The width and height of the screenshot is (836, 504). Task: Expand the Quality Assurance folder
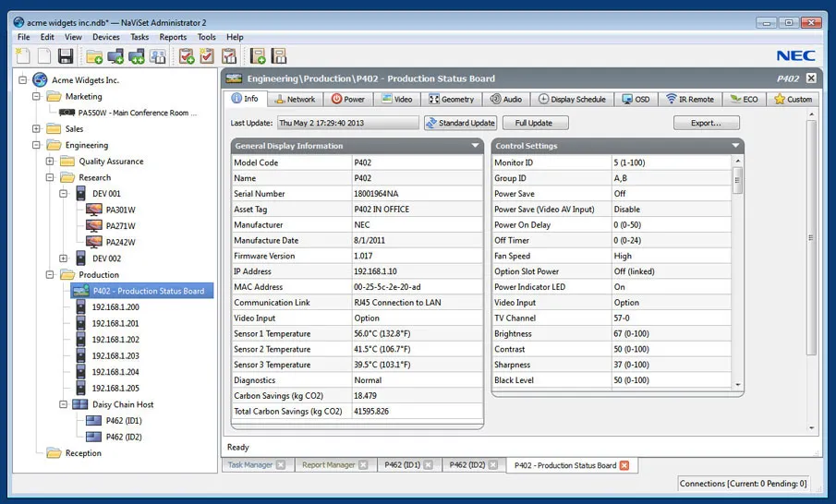coord(50,162)
